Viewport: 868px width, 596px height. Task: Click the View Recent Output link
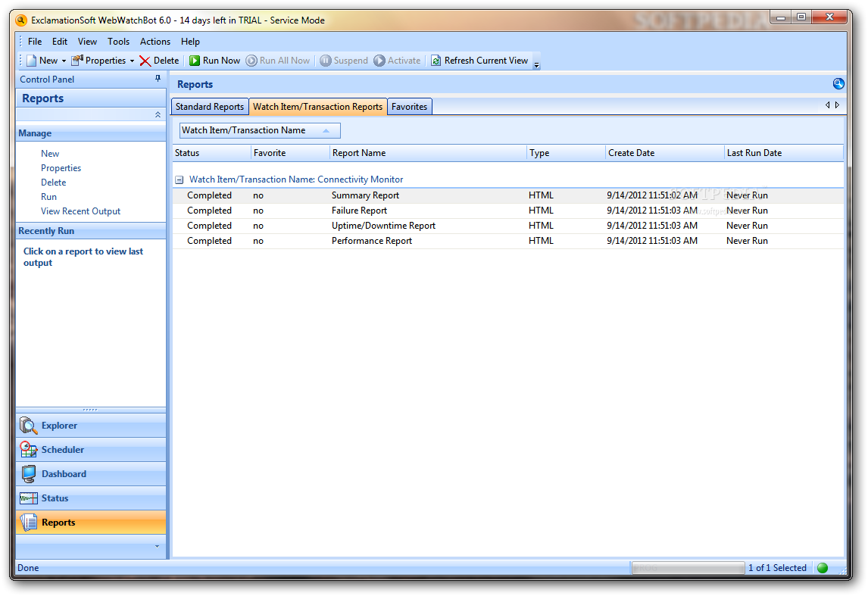[80, 211]
